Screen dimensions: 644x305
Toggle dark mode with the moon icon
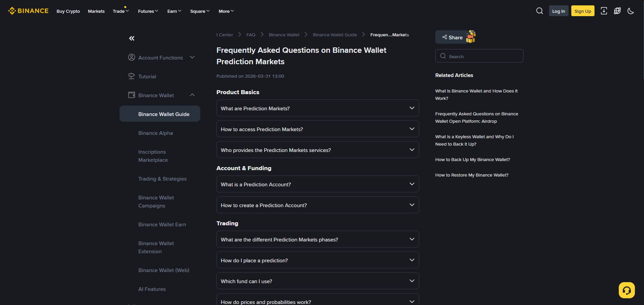pos(631,11)
